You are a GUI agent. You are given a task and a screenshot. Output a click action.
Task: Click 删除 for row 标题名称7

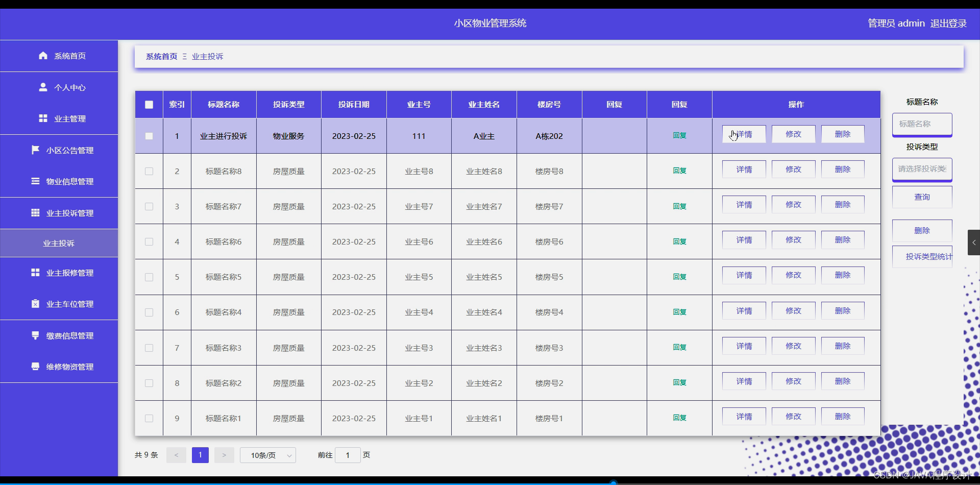point(843,205)
